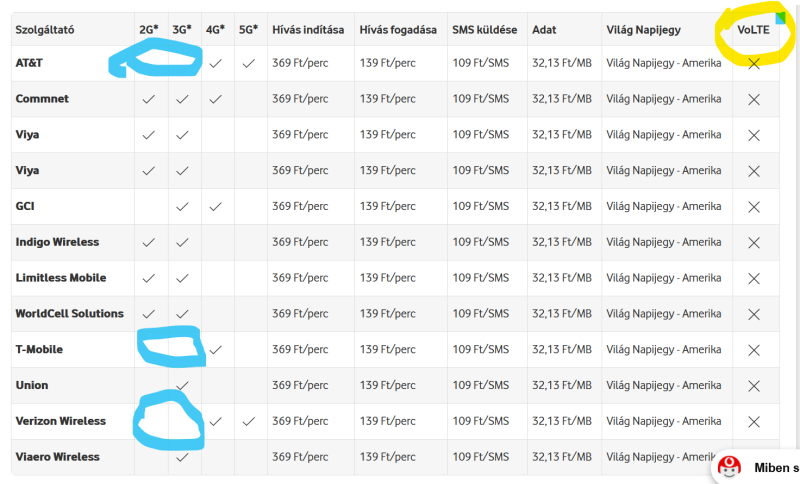The width and height of the screenshot is (800, 484).
Task: Click the green corner marker above VoLTE
Action: click(x=780, y=18)
